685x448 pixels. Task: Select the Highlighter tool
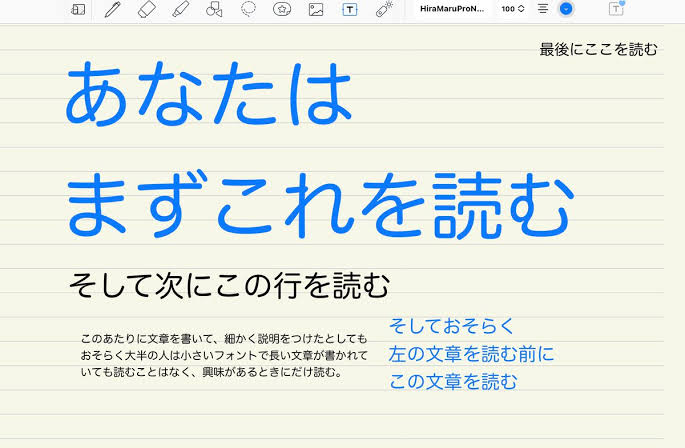tap(180, 9)
